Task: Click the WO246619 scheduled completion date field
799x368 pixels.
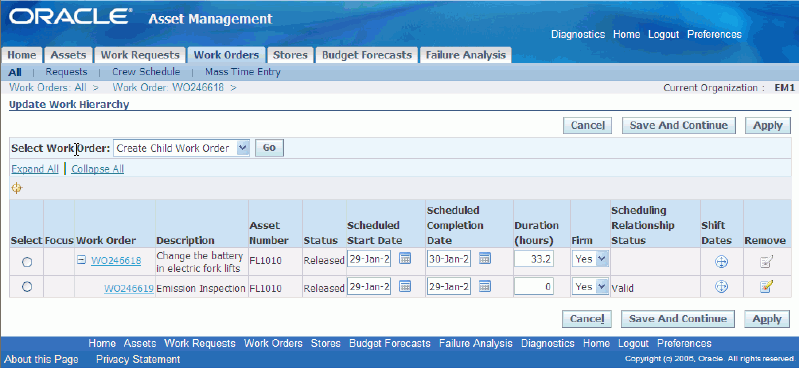Action: (x=449, y=286)
